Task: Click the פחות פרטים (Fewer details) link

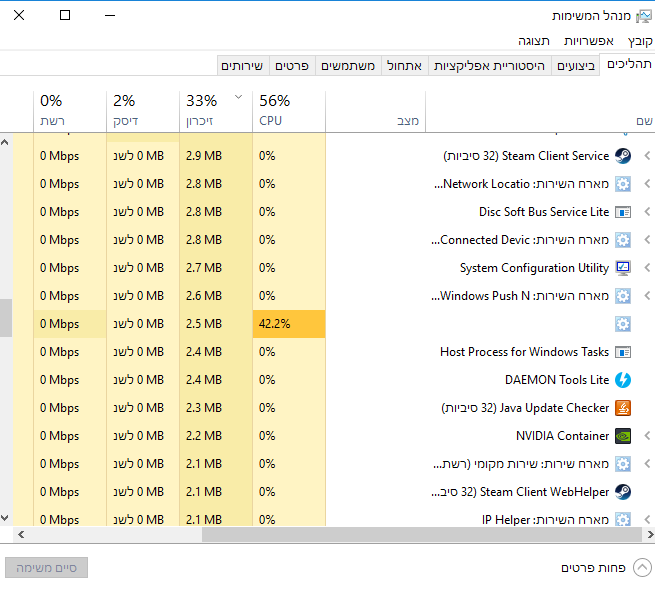Action: coord(593,567)
